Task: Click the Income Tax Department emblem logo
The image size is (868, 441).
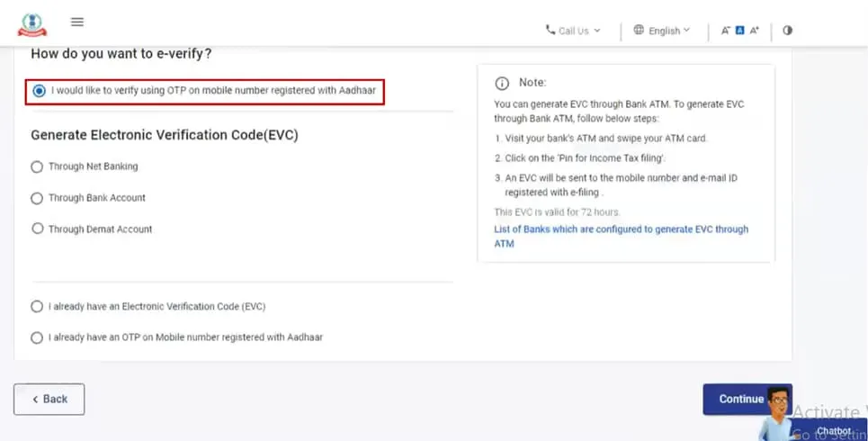Action: pyautogui.click(x=32, y=24)
